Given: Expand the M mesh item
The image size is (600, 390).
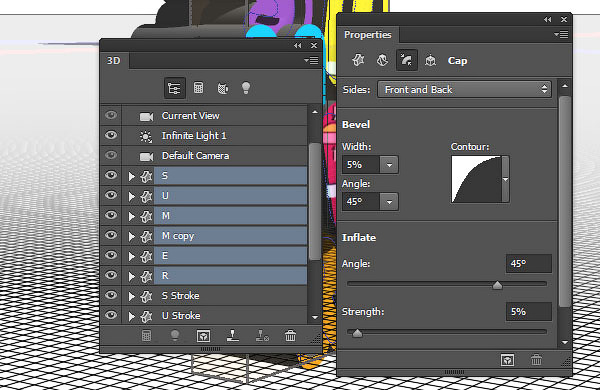Looking at the screenshot, I should [132, 216].
